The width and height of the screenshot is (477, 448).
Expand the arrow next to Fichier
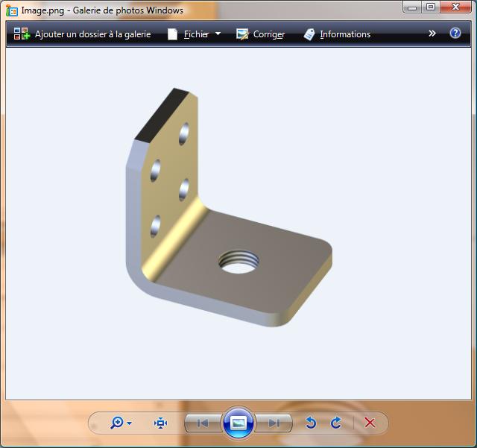tap(218, 34)
